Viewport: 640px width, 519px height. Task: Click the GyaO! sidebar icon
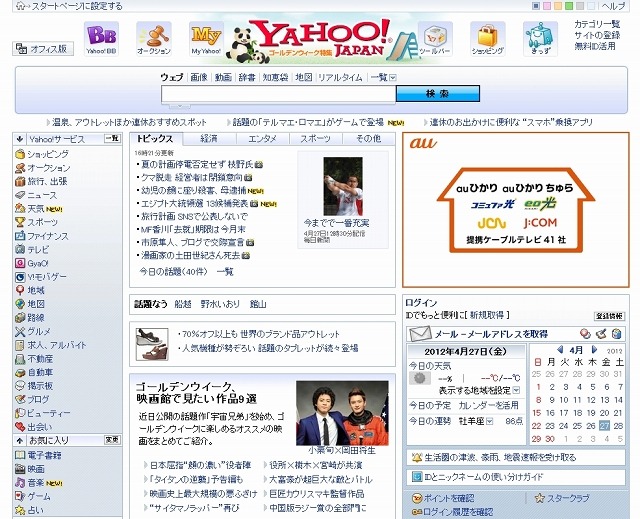point(20,263)
